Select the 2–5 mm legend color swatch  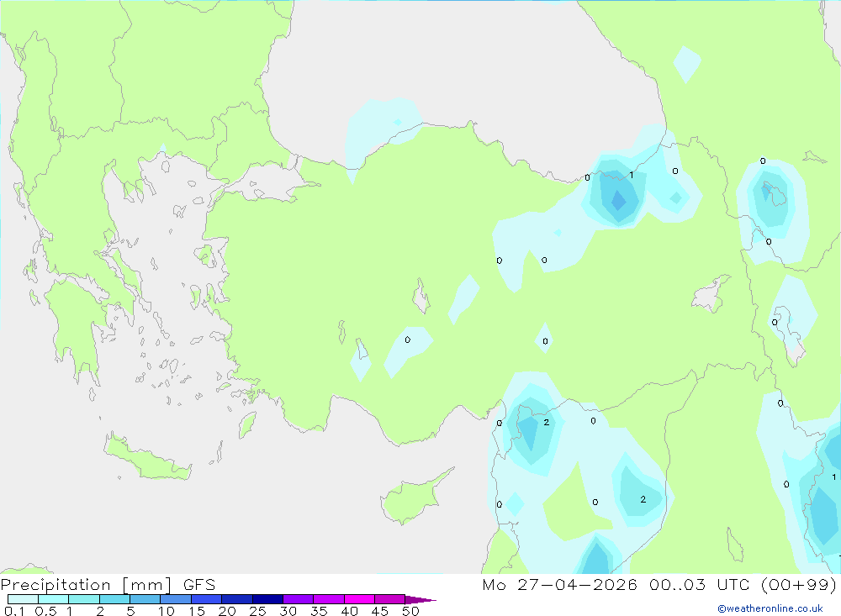coord(114,599)
